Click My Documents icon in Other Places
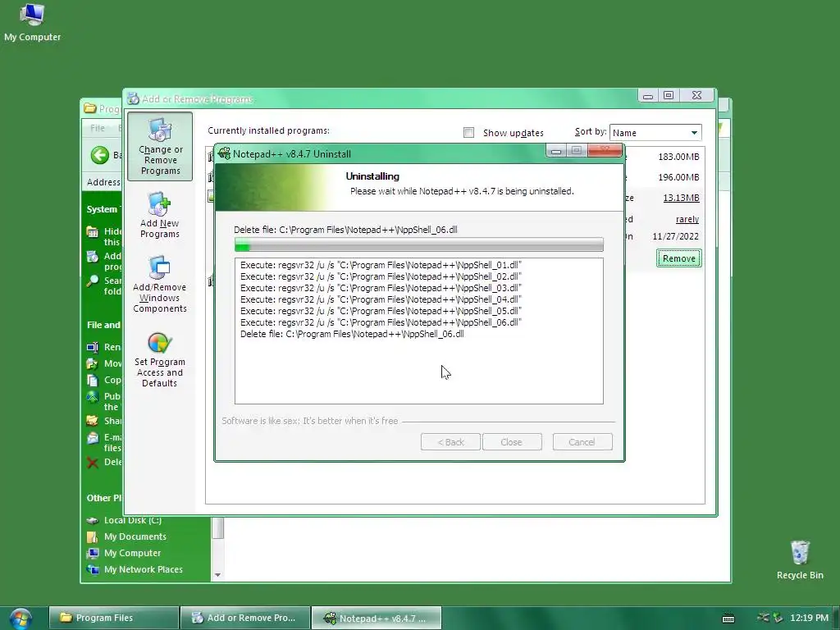The image size is (840, 630). (93, 536)
